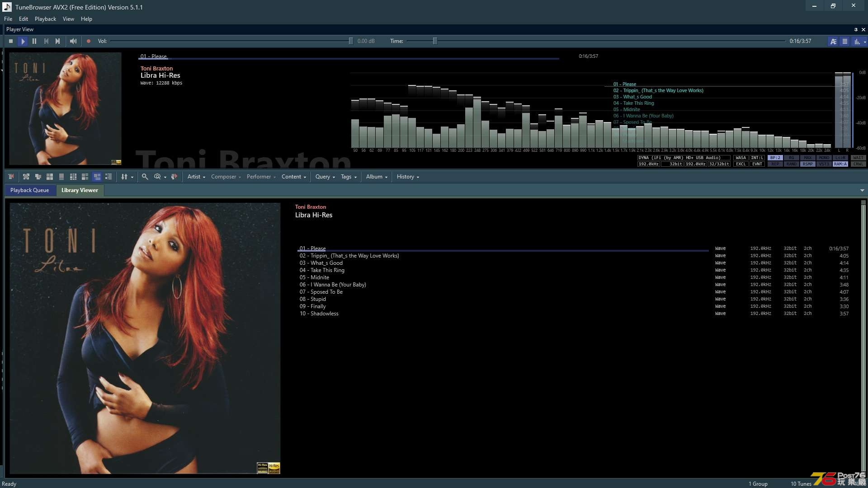Select track '10 - Shadowless' in library list
The image size is (868, 488).
[x=574, y=314]
